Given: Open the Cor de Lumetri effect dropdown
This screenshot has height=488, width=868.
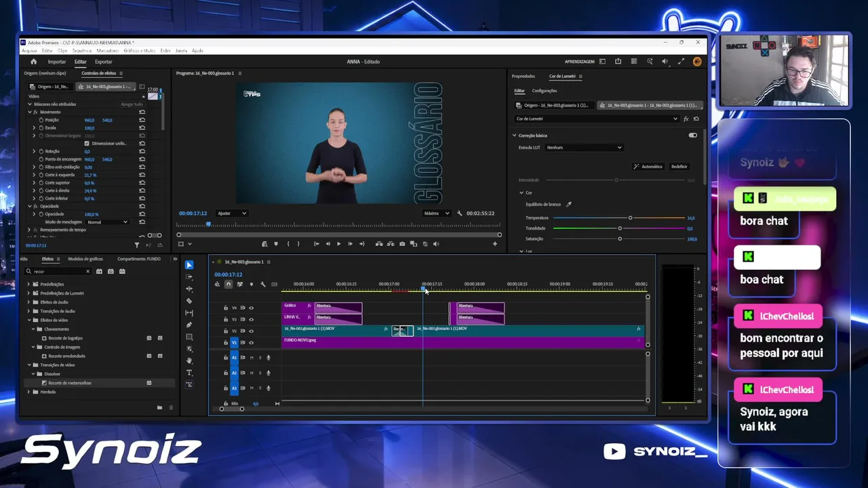Looking at the screenshot, I should click(x=597, y=119).
